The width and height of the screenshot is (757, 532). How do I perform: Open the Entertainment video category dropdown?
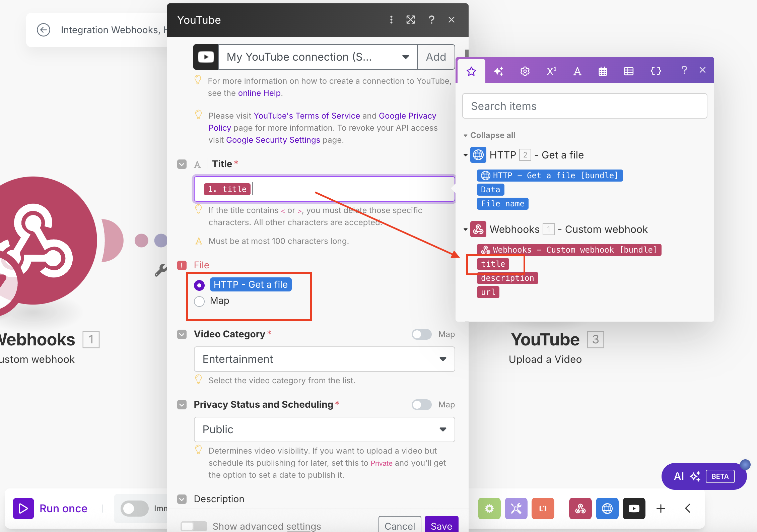pyautogui.click(x=324, y=359)
